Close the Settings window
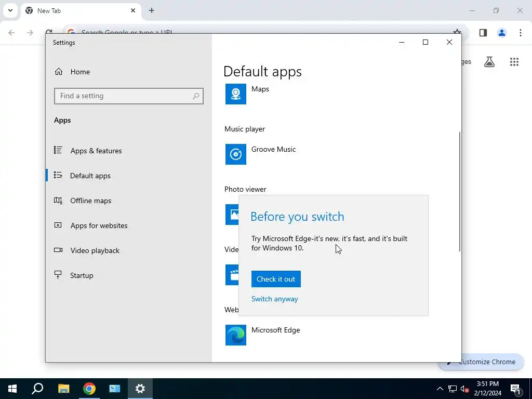The height and width of the screenshot is (399, 532). (x=449, y=42)
